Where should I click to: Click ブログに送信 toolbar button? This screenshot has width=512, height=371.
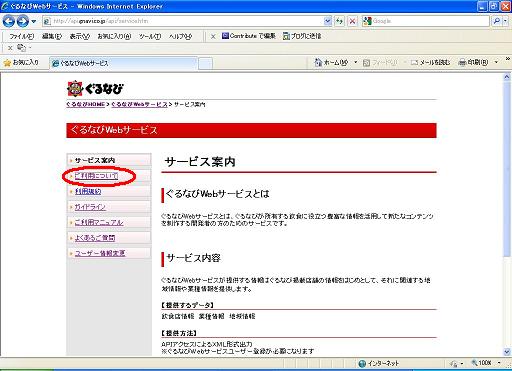(302, 36)
